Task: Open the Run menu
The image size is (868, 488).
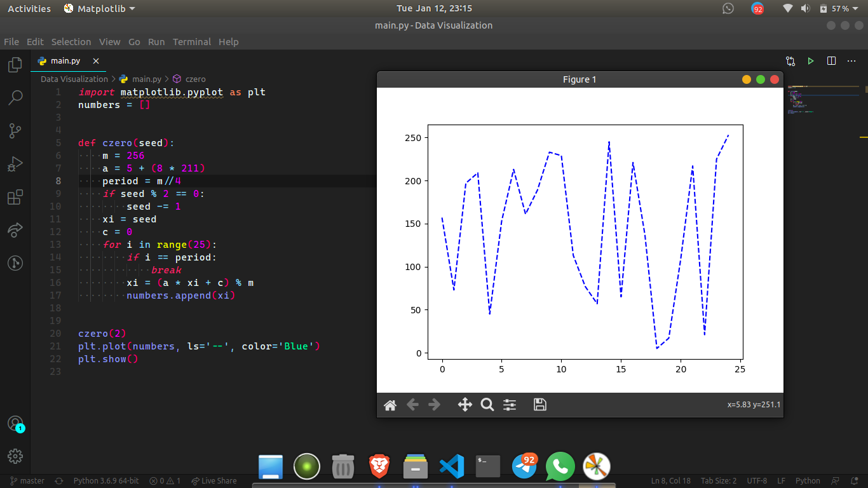Action: pos(156,42)
